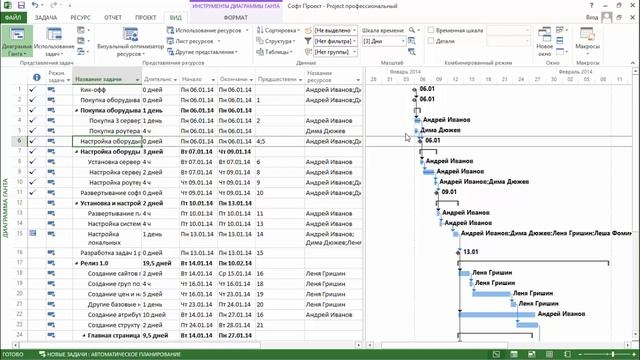The image size is (640, 360).
Task: Click the task mode icon for row 1 Кик-офф
Action: 51,89
